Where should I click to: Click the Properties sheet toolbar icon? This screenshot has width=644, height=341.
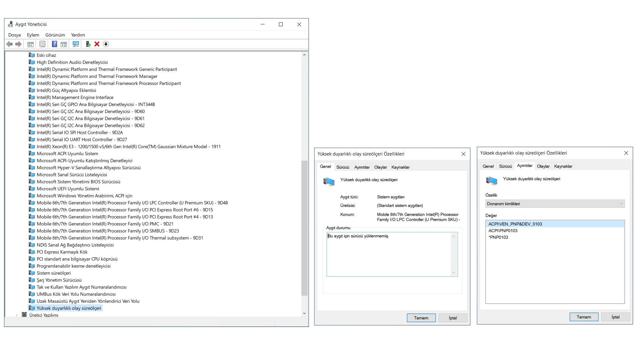42,44
